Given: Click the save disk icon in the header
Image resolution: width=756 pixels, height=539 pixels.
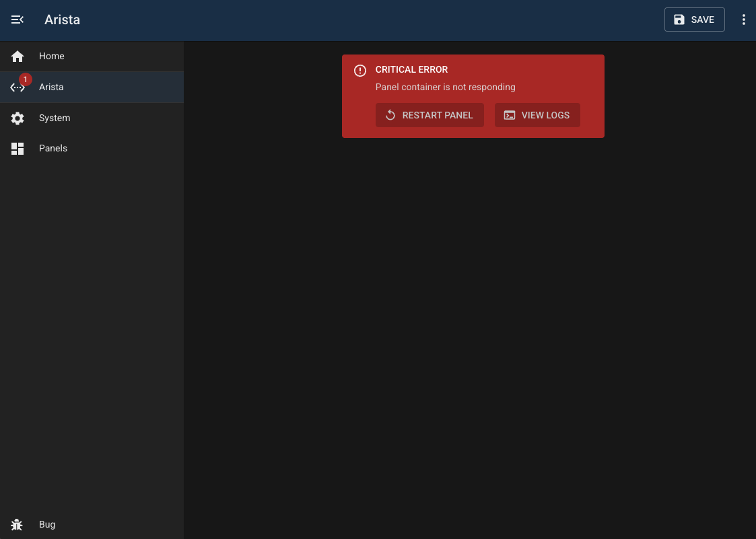Looking at the screenshot, I should pos(679,20).
